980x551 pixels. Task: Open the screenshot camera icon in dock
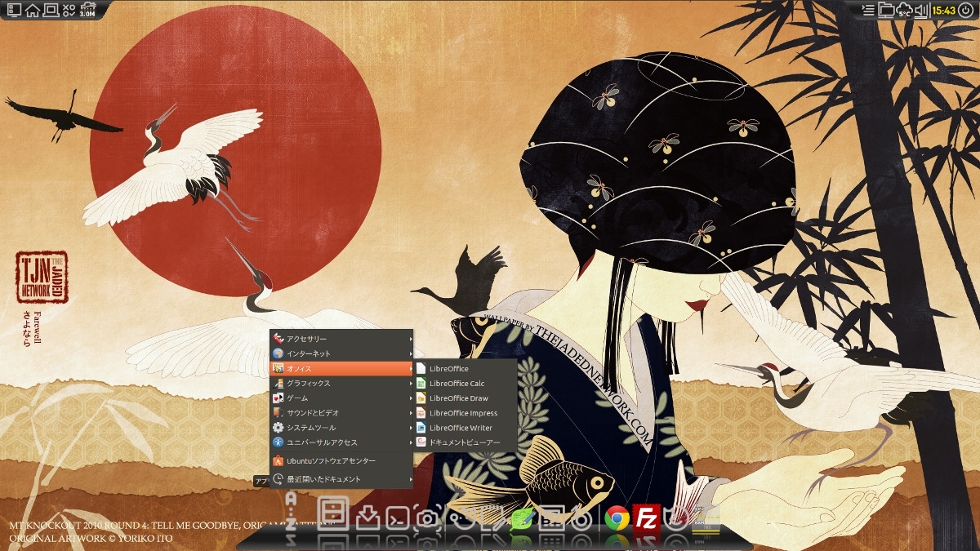[425, 518]
